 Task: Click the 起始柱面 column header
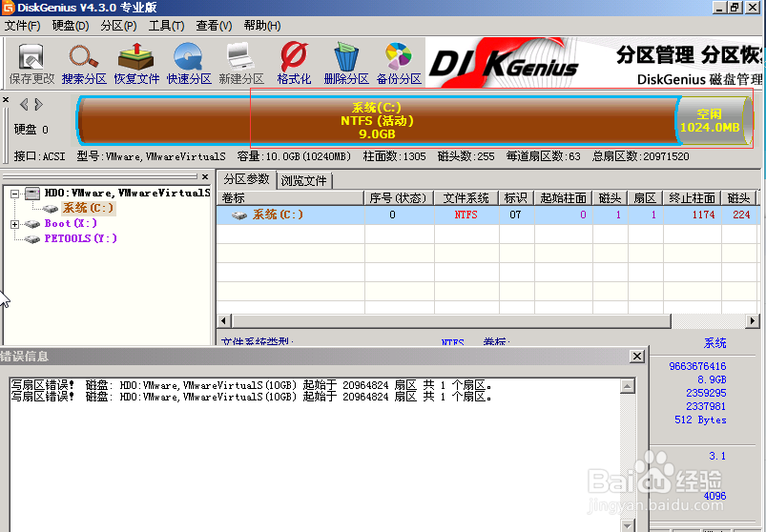pos(563,198)
